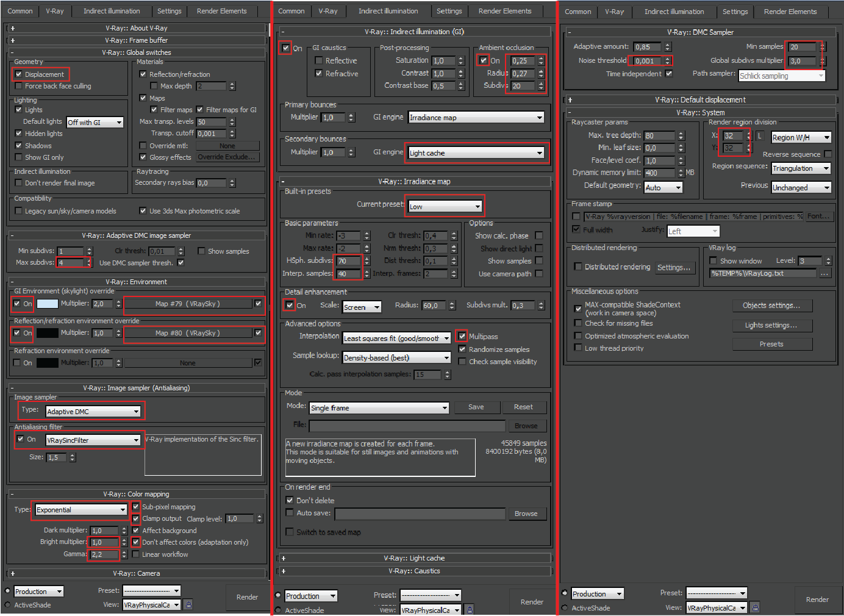Image resolution: width=844 pixels, height=616 pixels.
Task: Toggle Ambient occlusion On checkbox
Action: [x=484, y=60]
